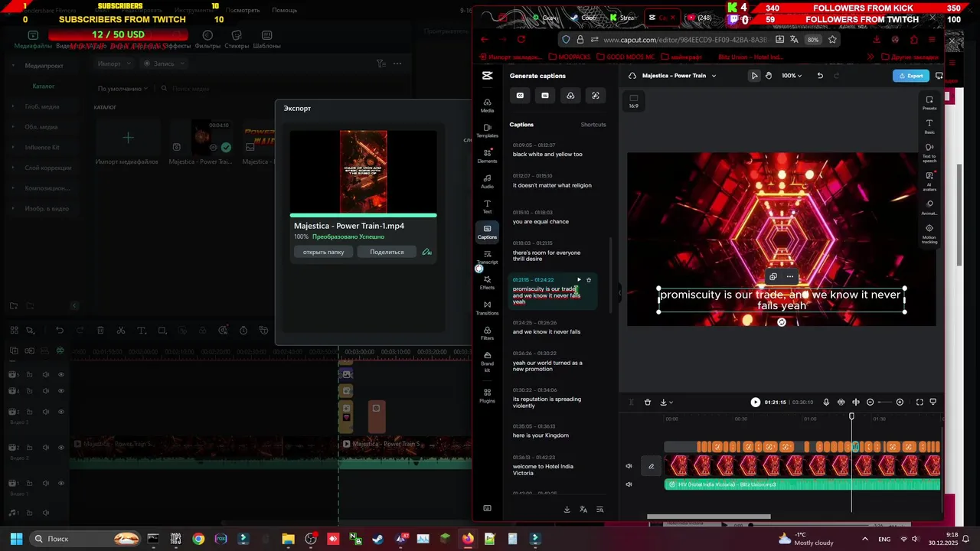
Task: Open the Plugins panel in CapCut
Action: pos(487,396)
